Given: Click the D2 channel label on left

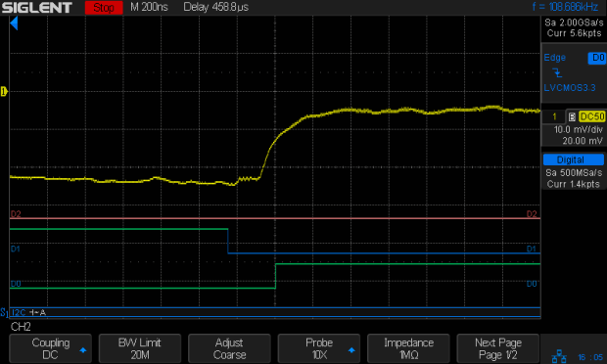Looking at the screenshot, I should (x=16, y=214).
